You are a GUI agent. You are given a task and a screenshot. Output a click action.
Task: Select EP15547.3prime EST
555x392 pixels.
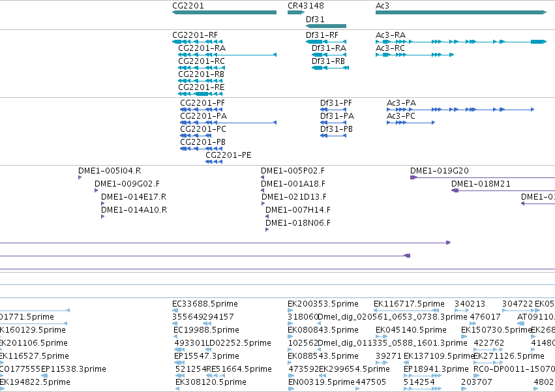click(179, 363)
